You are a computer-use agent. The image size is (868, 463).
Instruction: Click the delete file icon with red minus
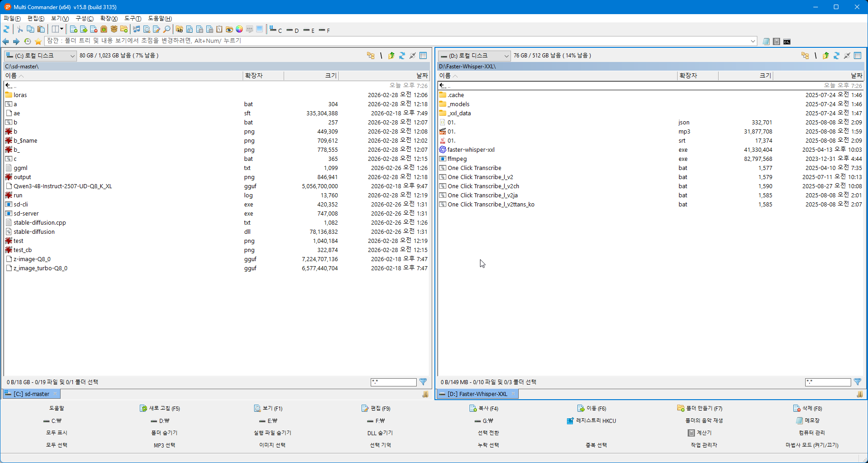94,29
